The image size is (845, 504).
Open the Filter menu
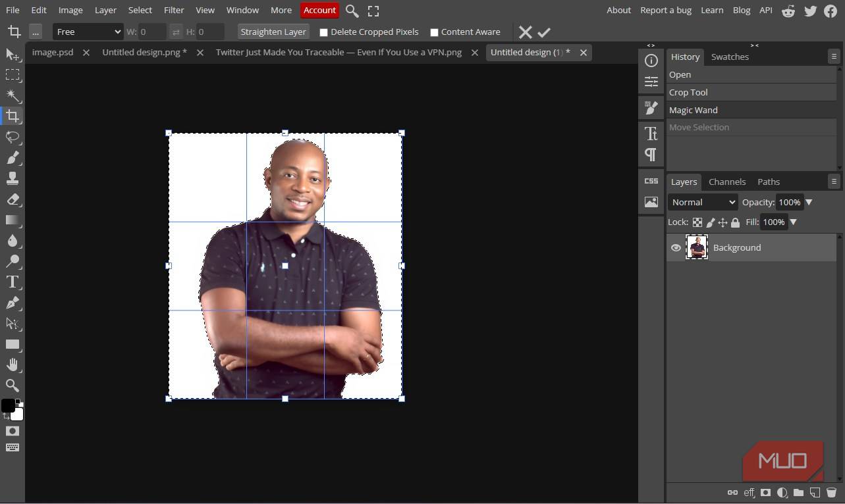(x=174, y=10)
